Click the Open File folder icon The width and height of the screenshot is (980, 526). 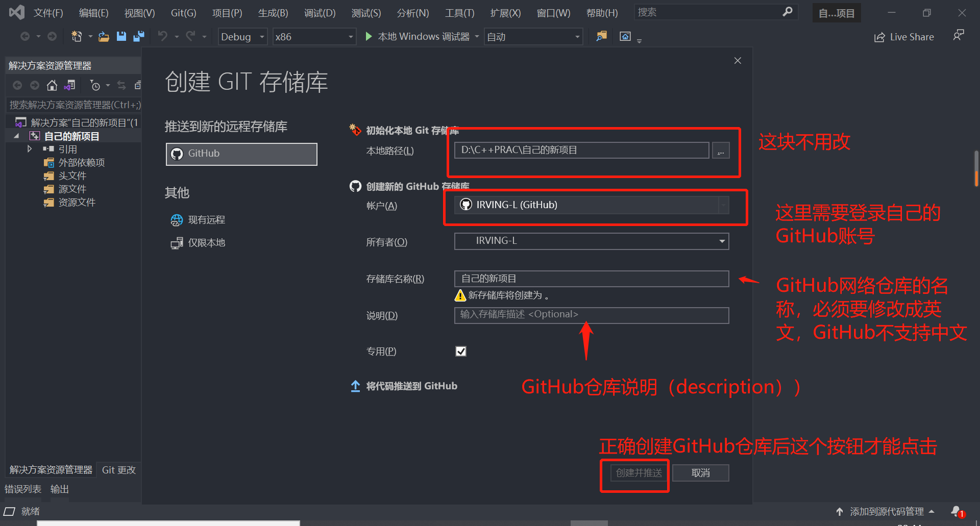tap(104, 36)
